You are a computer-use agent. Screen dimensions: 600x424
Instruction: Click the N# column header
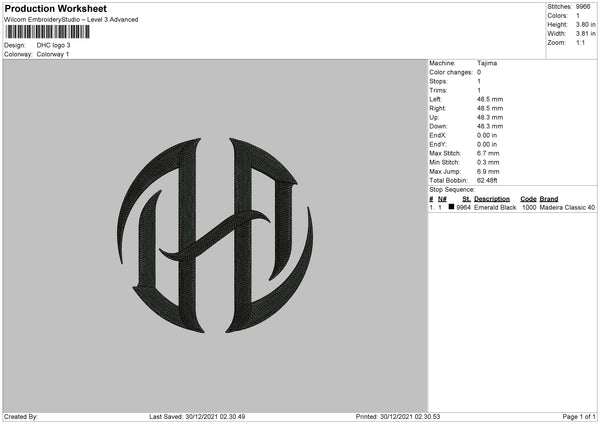pyautogui.click(x=442, y=199)
